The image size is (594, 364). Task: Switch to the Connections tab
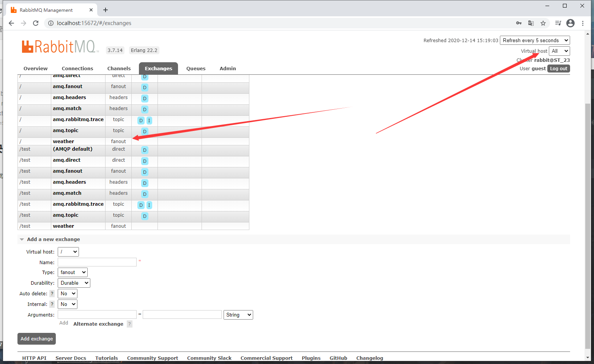point(77,68)
